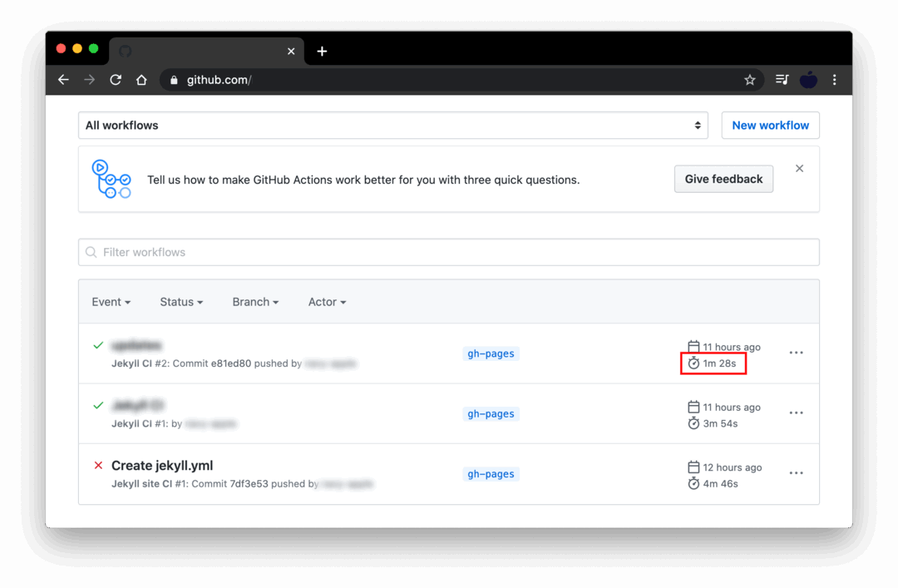Image resolution: width=898 pixels, height=588 pixels.
Task: Click the GitHub Actions workflow graphic in the banner
Action: 112,178
